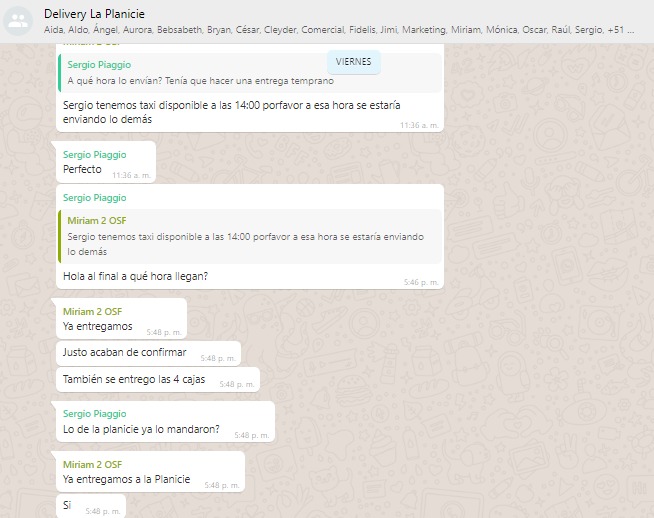Select the 'Justo acaban de confirmar' message
Viewport: 654px width, 518px height.
pyautogui.click(x=124, y=352)
